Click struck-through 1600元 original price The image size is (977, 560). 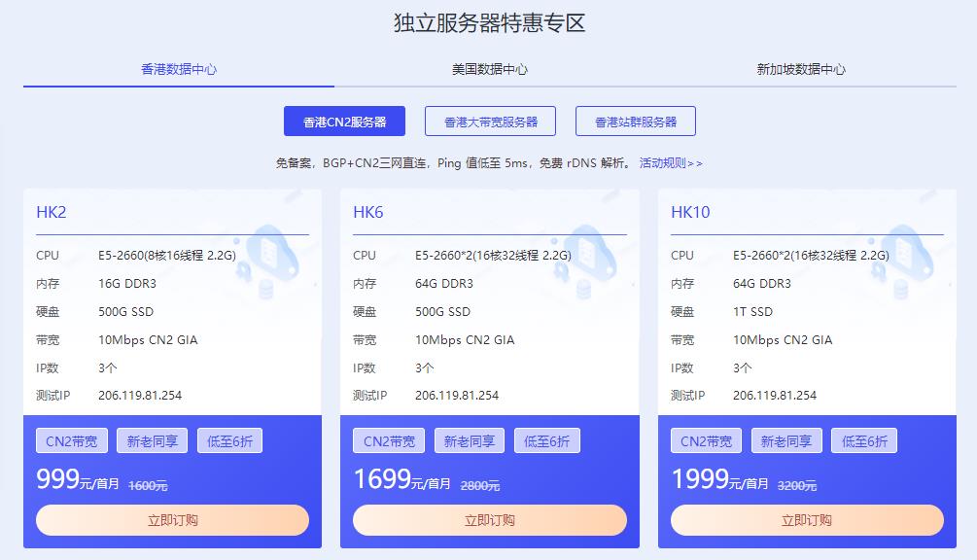coord(148,486)
